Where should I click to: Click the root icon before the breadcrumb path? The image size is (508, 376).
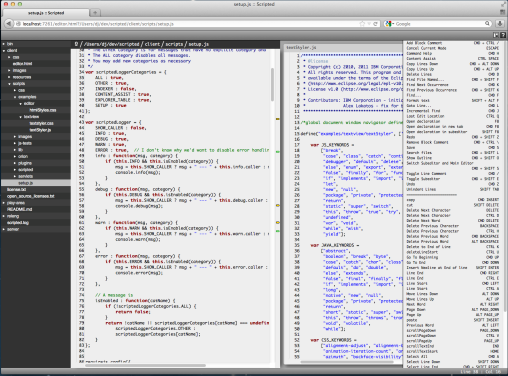(76, 44)
